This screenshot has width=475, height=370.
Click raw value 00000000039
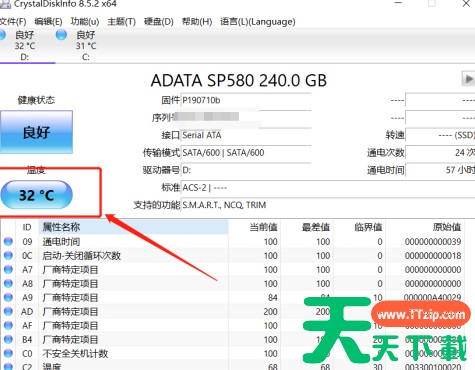433,242
